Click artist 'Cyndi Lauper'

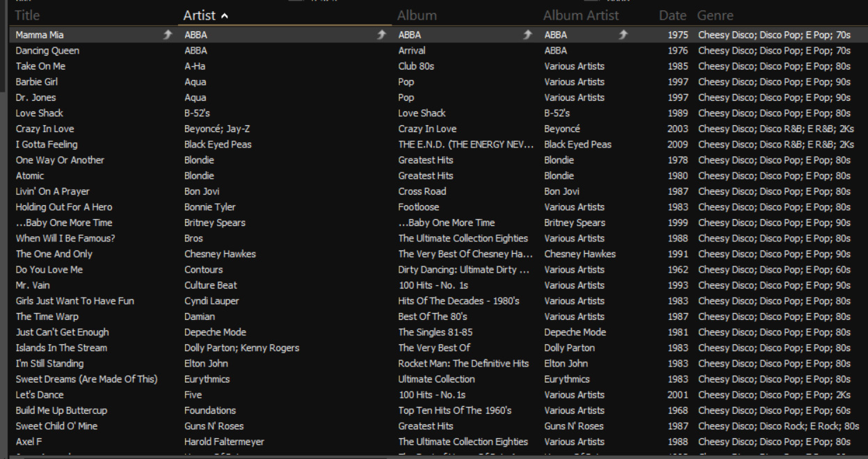coord(211,301)
